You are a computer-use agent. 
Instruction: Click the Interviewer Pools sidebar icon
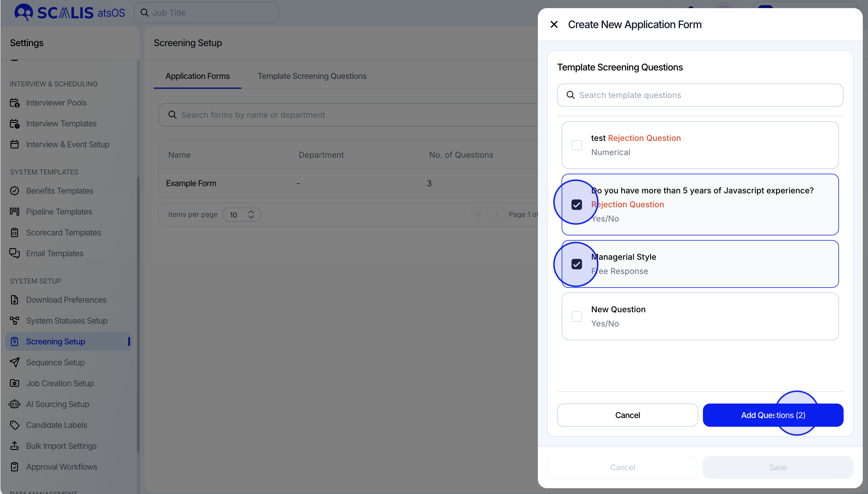(14, 103)
